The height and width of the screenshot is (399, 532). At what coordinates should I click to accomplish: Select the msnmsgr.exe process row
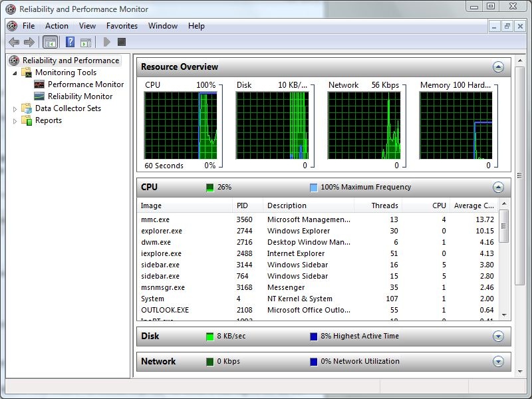[x=318, y=287]
